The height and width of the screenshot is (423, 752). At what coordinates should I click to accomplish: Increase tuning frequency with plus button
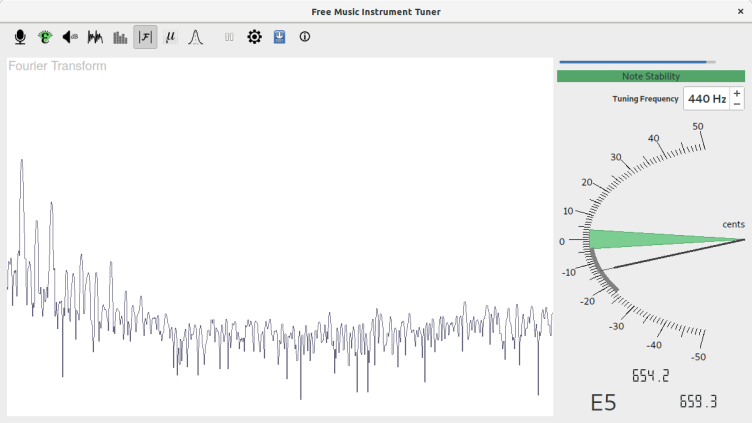tap(737, 93)
